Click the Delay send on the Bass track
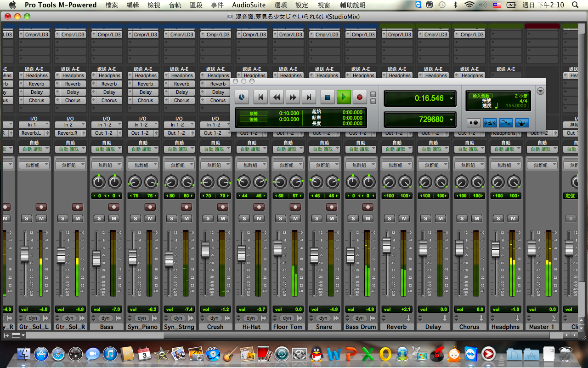 tap(107, 92)
